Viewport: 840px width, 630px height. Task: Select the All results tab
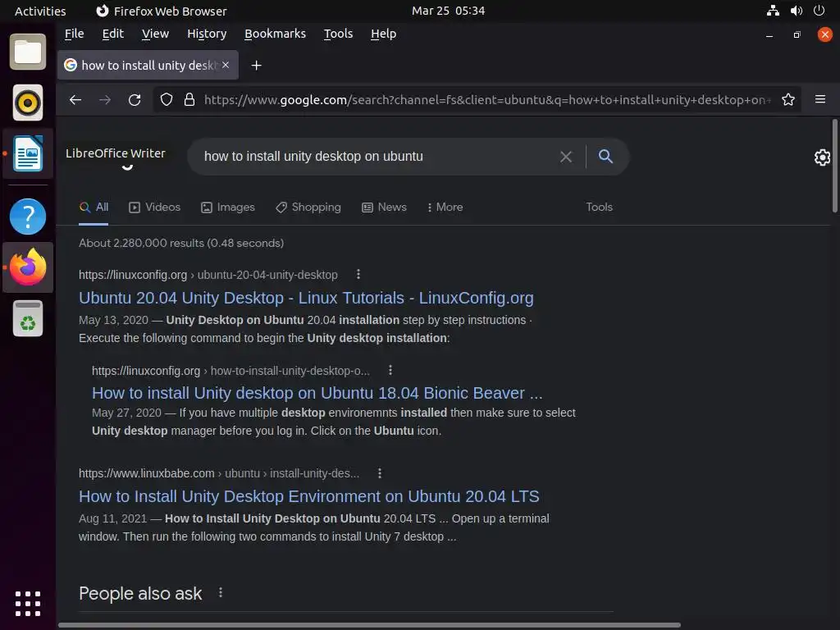tap(94, 208)
